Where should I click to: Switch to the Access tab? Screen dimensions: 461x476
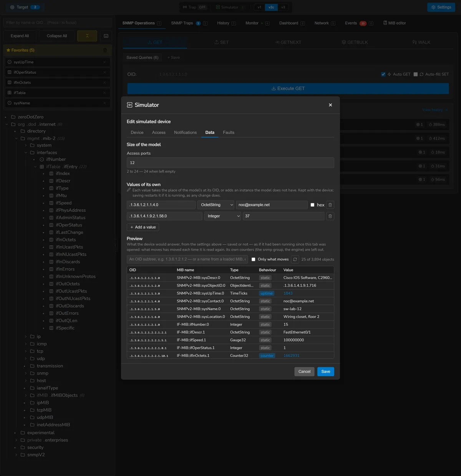point(159,132)
